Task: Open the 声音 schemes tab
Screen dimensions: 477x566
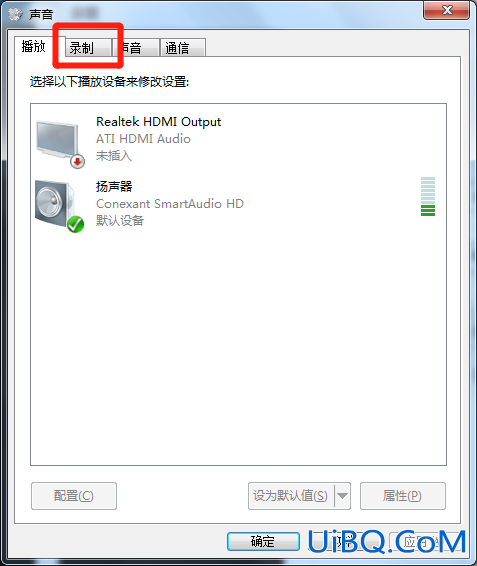Action: (x=136, y=48)
